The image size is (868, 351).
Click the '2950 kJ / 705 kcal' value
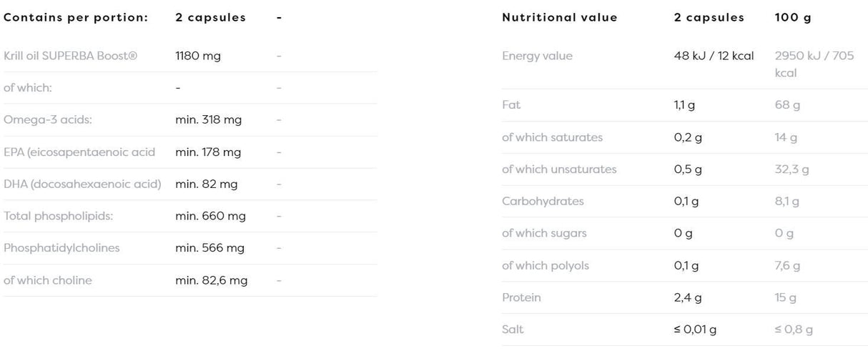[814, 64]
